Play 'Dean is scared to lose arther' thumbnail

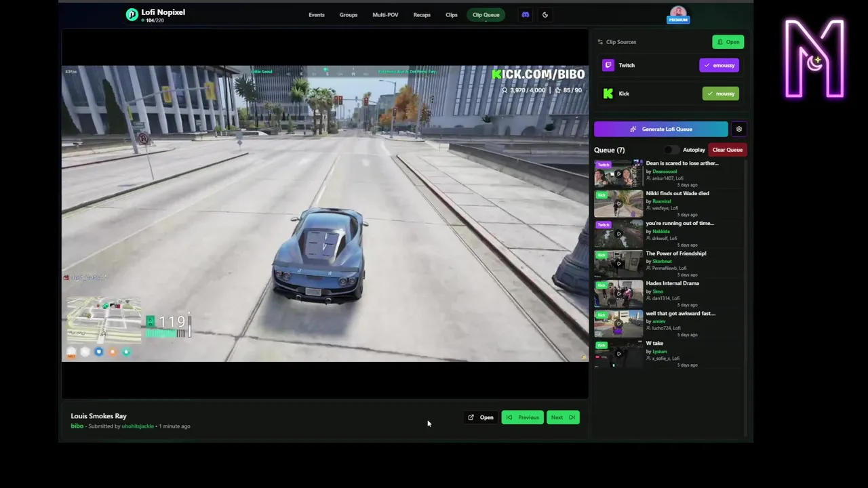[618, 174]
